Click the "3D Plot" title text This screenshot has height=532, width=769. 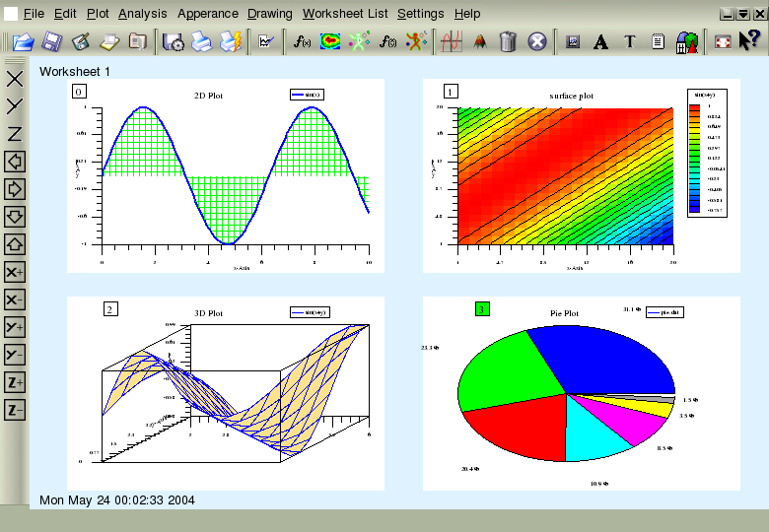click(208, 313)
